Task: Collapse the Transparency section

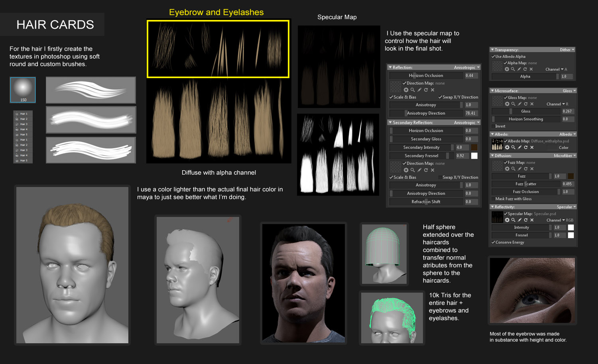Action: tap(493, 50)
